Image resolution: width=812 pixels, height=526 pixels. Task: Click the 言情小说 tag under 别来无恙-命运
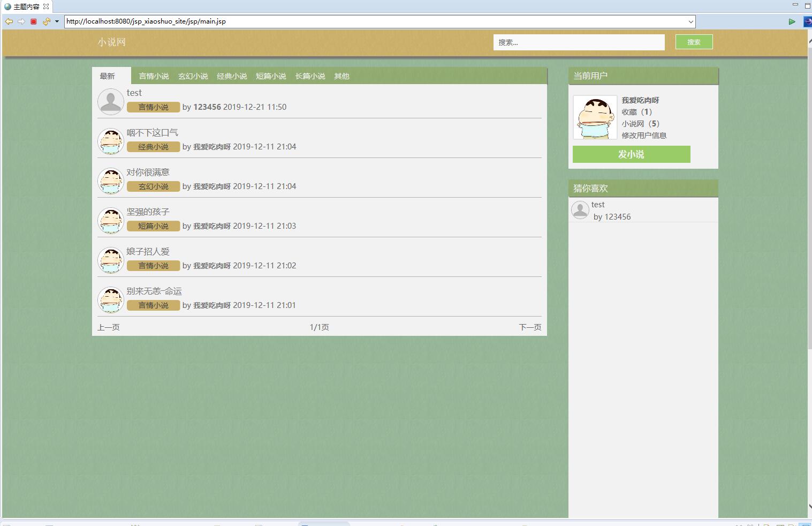[x=153, y=305]
